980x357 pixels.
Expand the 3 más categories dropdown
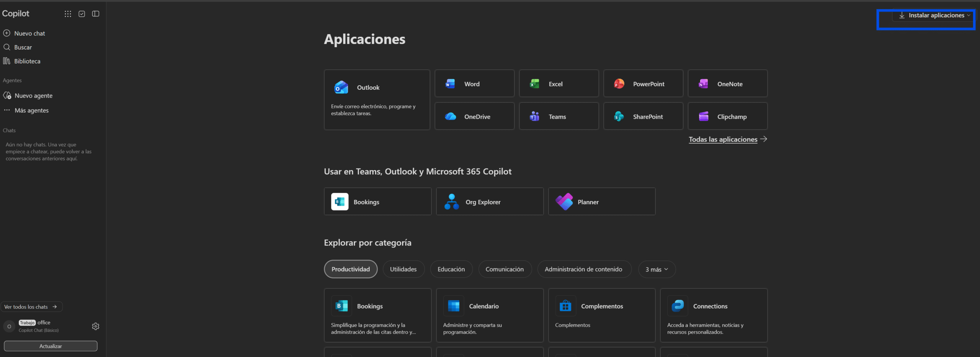click(657, 269)
